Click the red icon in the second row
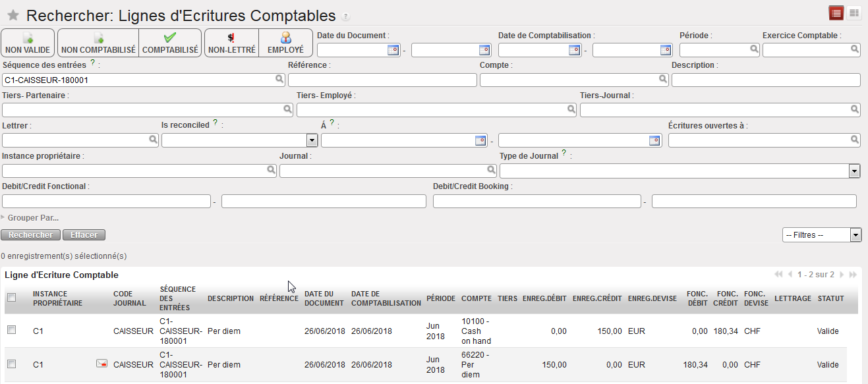The image size is (868, 384). pos(101,364)
